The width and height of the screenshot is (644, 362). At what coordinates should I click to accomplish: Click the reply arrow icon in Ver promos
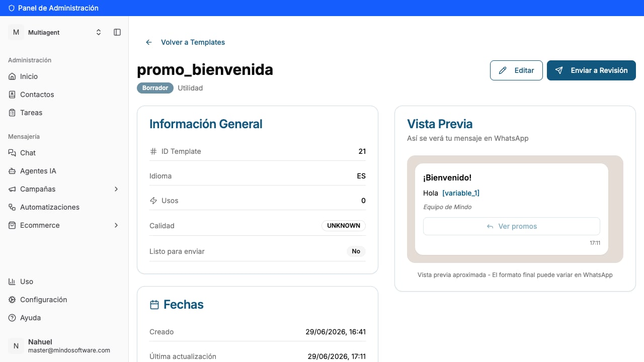(x=490, y=226)
